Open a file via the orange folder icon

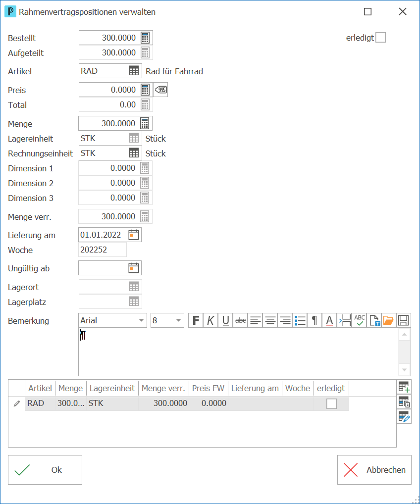tap(388, 320)
